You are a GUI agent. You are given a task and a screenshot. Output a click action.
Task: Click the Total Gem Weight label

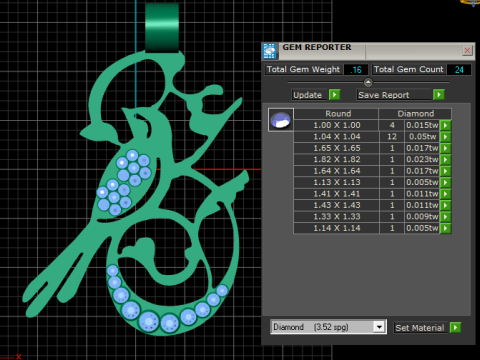pos(303,69)
